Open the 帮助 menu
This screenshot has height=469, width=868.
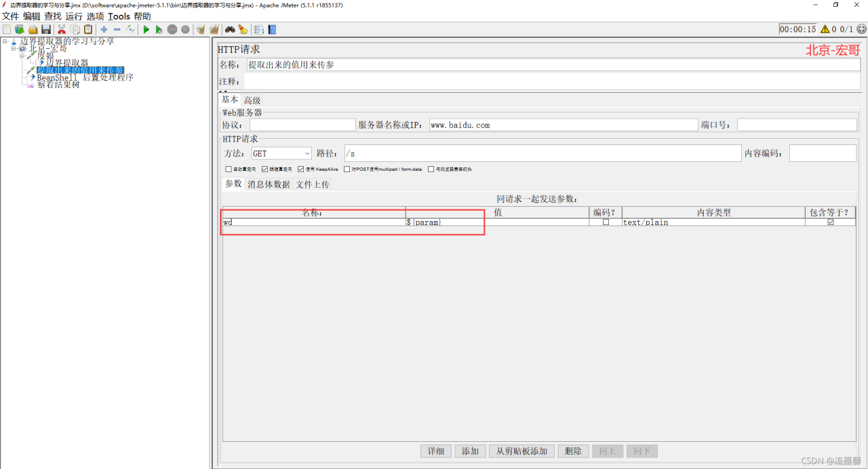142,16
